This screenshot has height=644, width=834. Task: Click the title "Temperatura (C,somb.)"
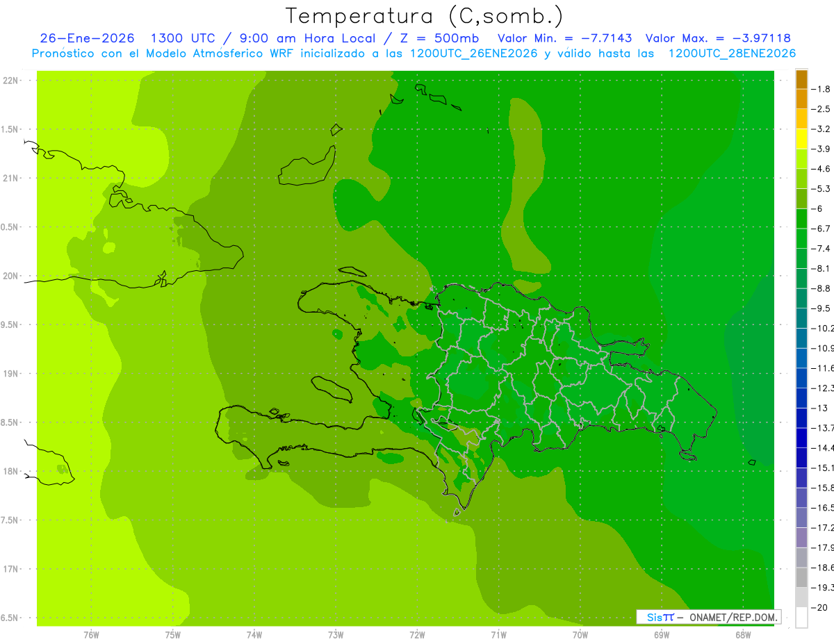pos(425,16)
